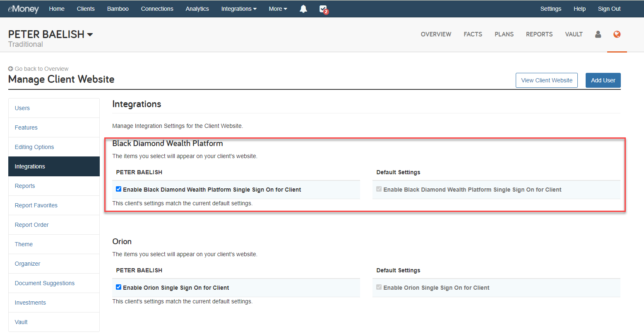Open Clients in top navigation

point(86,9)
